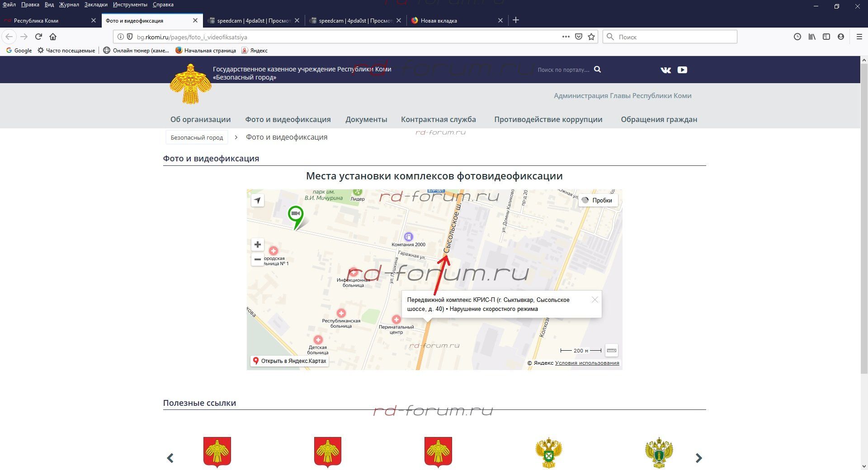
Task: Click the green camera placemark on map
Action: [296, 216]
